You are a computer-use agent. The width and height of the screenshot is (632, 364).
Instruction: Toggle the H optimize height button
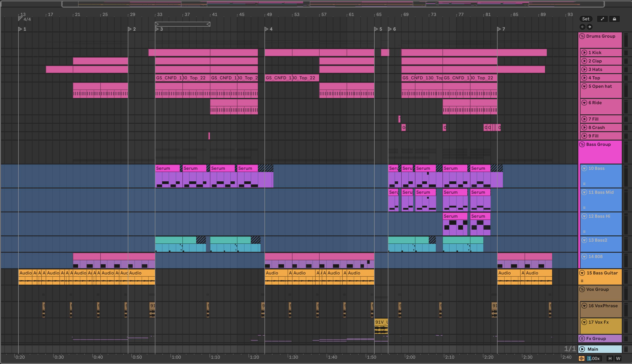click(610, 358)
